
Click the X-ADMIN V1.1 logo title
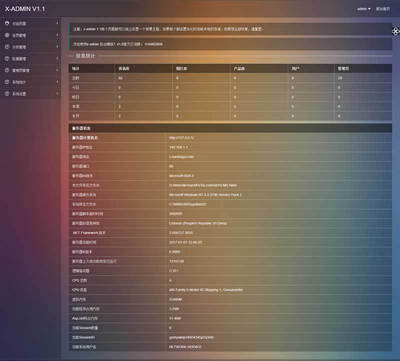[x=25, y=9]
